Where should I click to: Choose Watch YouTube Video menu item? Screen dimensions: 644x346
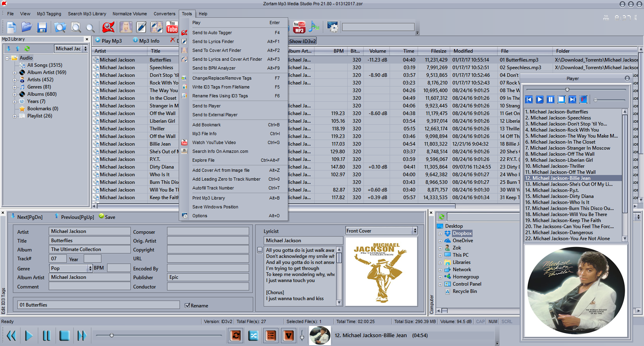(233, 142)
